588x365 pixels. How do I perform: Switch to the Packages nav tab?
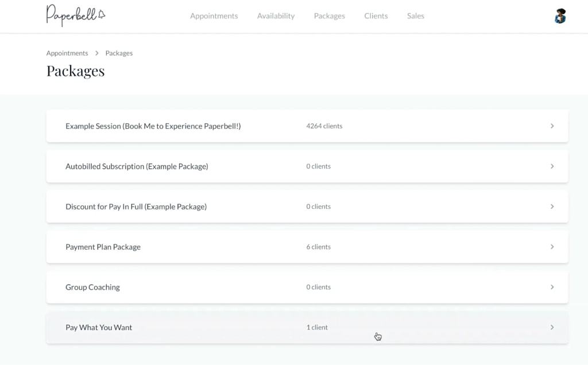click(x=329, y=15)
